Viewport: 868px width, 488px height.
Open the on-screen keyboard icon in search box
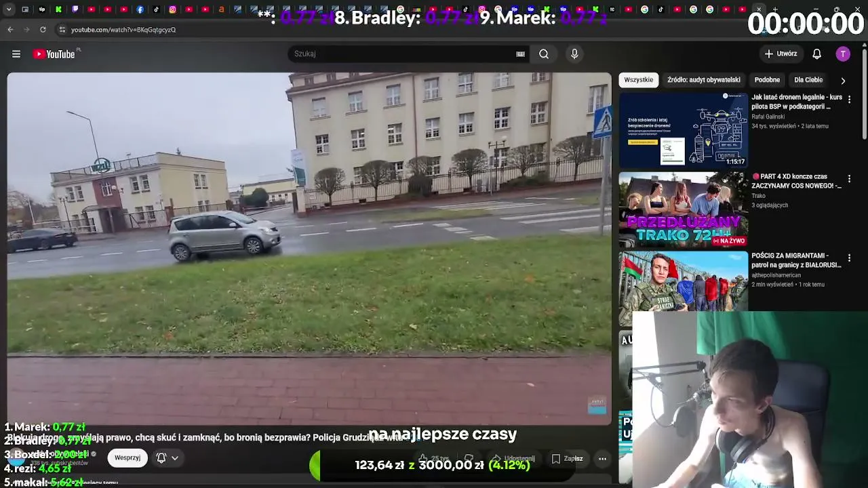(x=520, y=54)
